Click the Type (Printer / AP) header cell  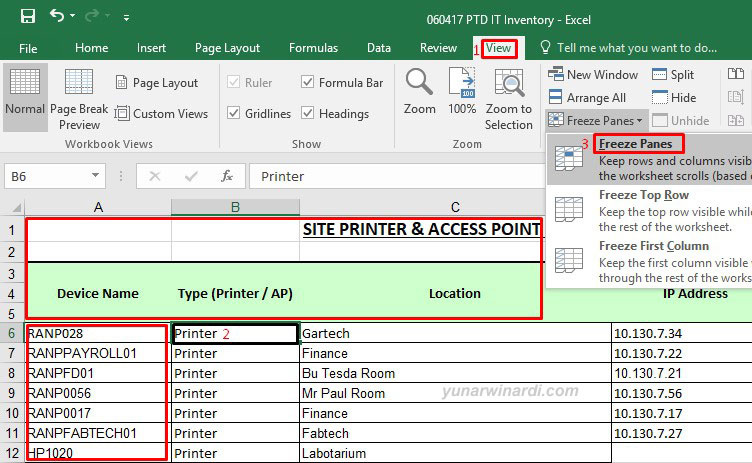pos(235,293)
